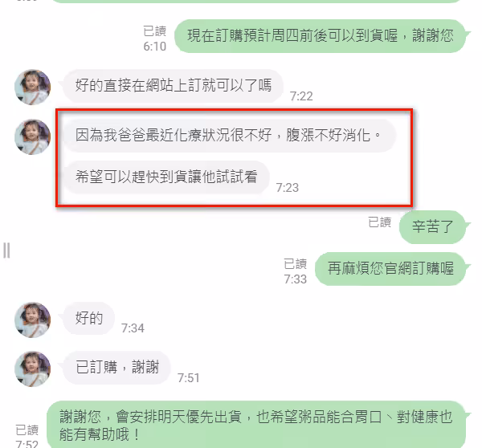Click the 現在訂購預計周四前後可以到貨喔 message bubble
Image resolution: width=482 pixels, height=448 pixels.
coord(322,36)
